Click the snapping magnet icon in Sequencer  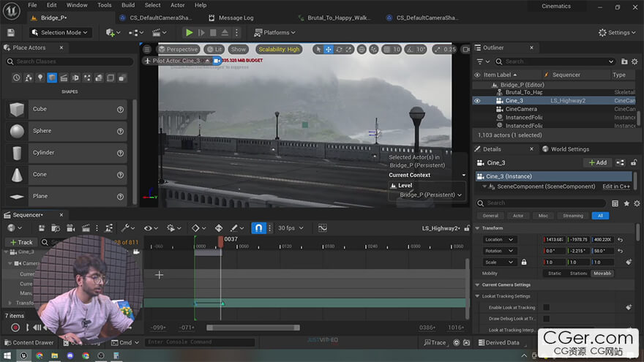258,228
